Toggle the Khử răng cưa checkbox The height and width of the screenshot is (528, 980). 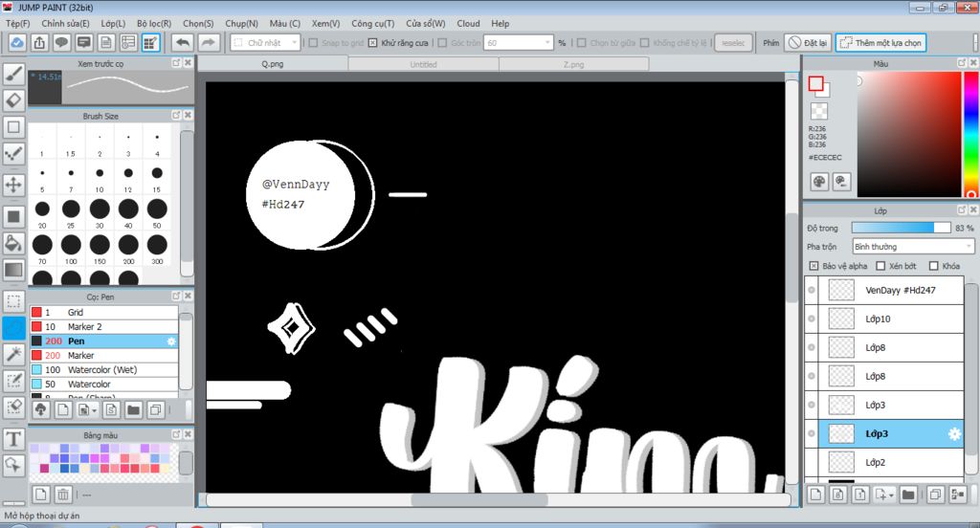(372, 43)
